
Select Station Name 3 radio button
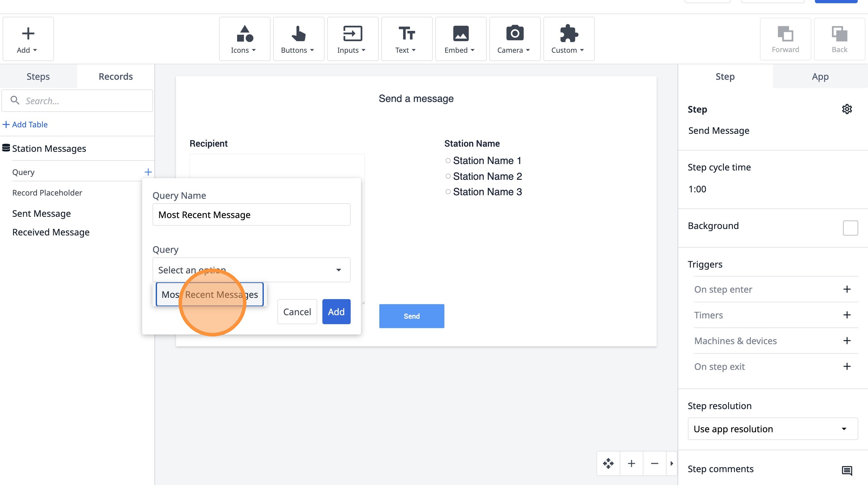(448, 192)
